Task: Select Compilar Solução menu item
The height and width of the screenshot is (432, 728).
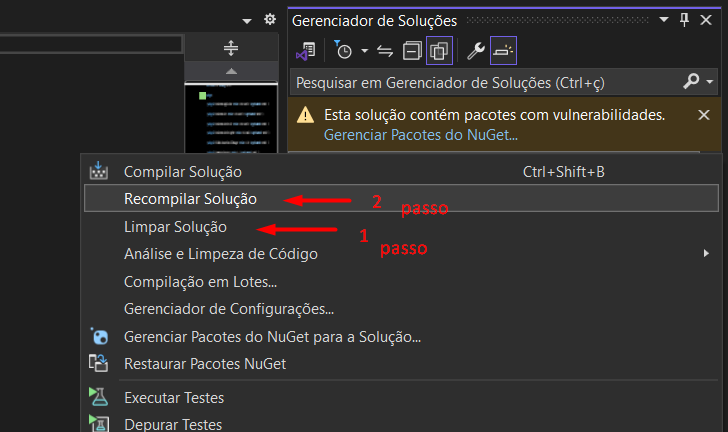Action: 402,172
